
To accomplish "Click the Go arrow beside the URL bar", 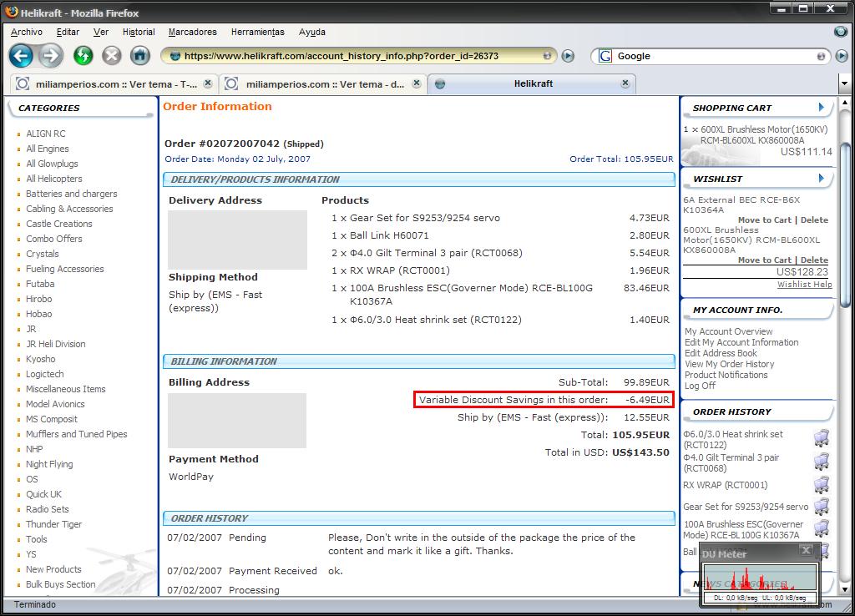I will point(568,56).
